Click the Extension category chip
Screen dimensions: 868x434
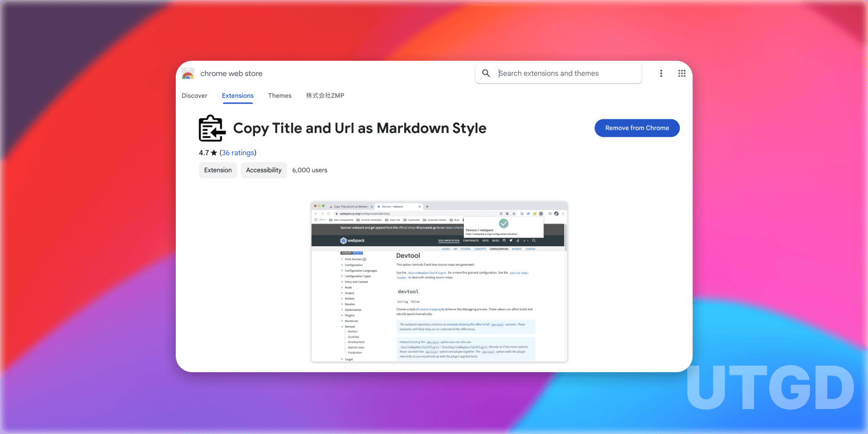pyautogui.click(x=218, y=170)
